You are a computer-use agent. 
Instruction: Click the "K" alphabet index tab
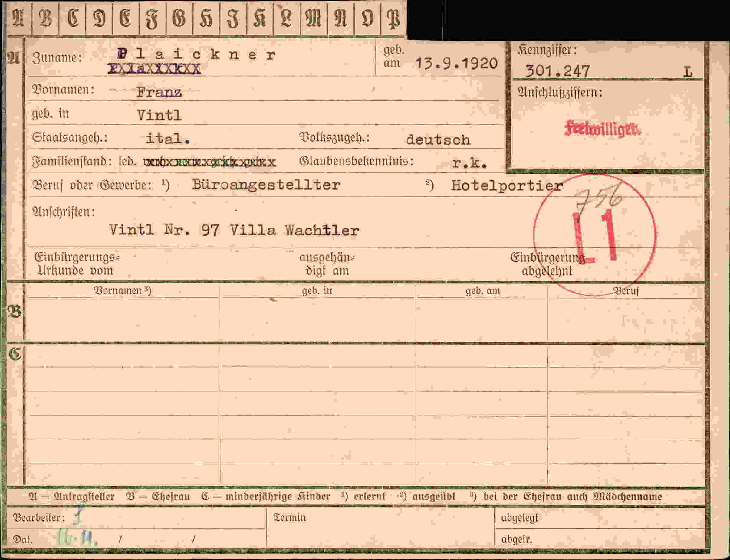(260, 18)
